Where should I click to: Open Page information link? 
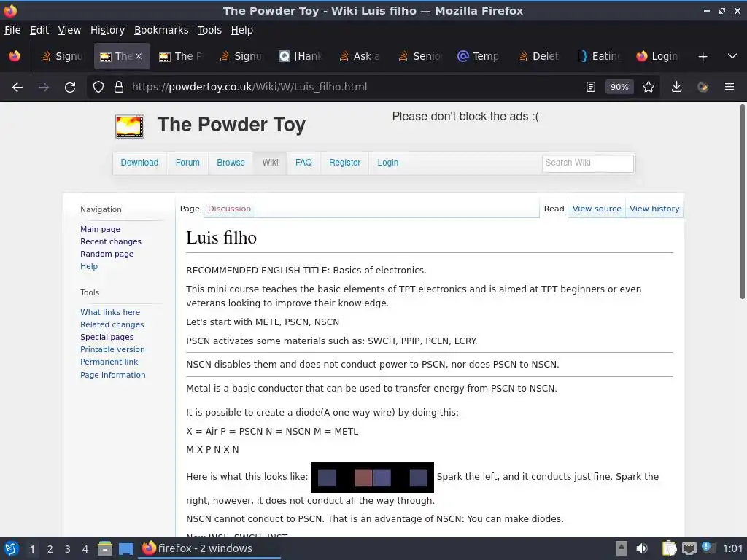coord(113,376)
